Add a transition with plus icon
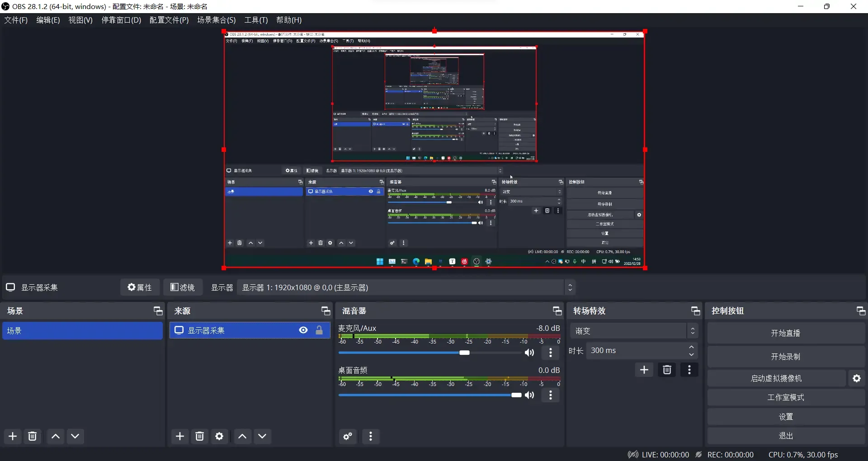 pos(644,370)
